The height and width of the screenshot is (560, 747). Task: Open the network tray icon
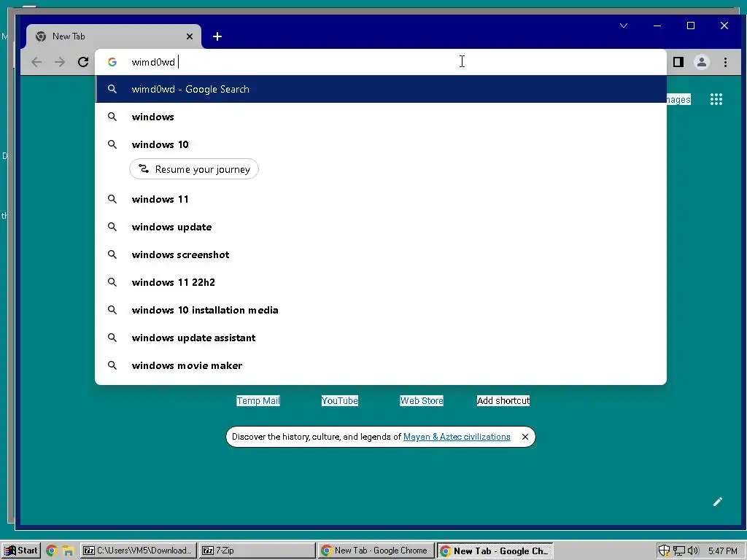(x=679, y=551)
